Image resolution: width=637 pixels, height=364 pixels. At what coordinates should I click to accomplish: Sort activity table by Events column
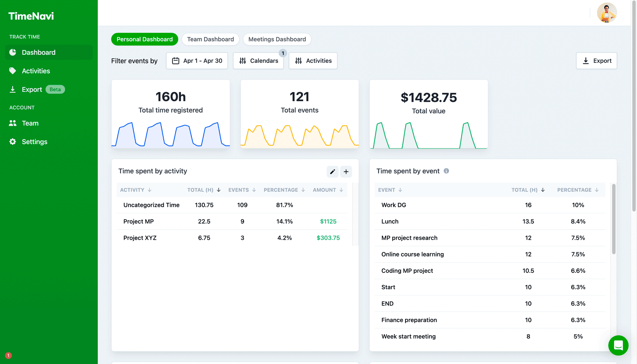tap(242, 190)
